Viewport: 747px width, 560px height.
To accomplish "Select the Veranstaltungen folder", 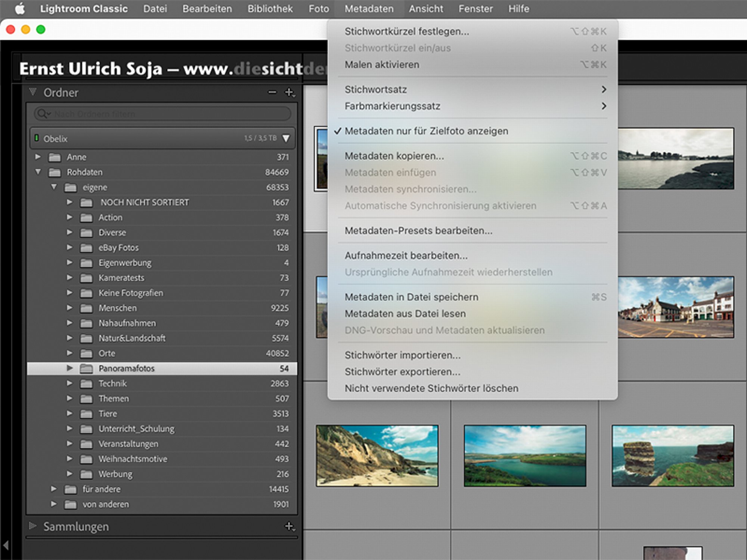I will 162,444.
